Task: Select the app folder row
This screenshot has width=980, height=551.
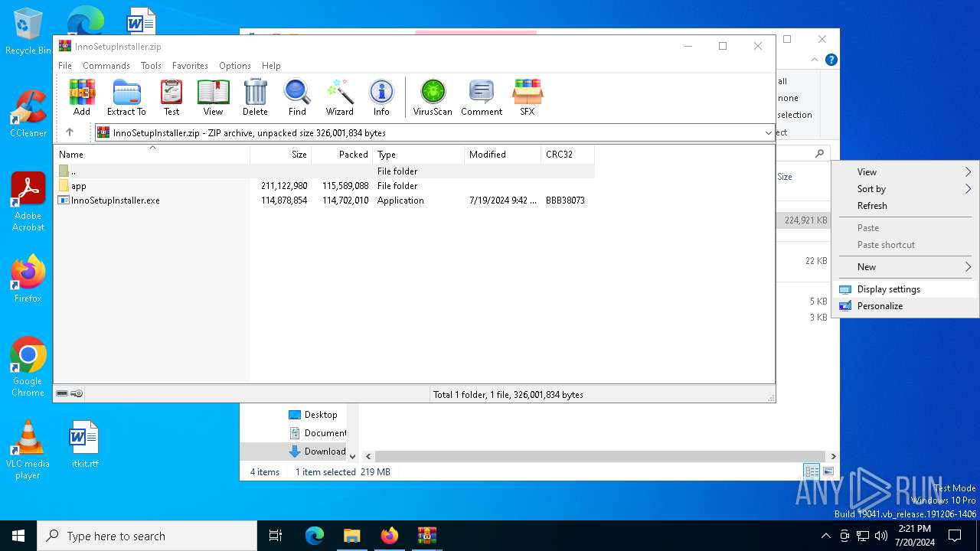Action: point(324,186)
